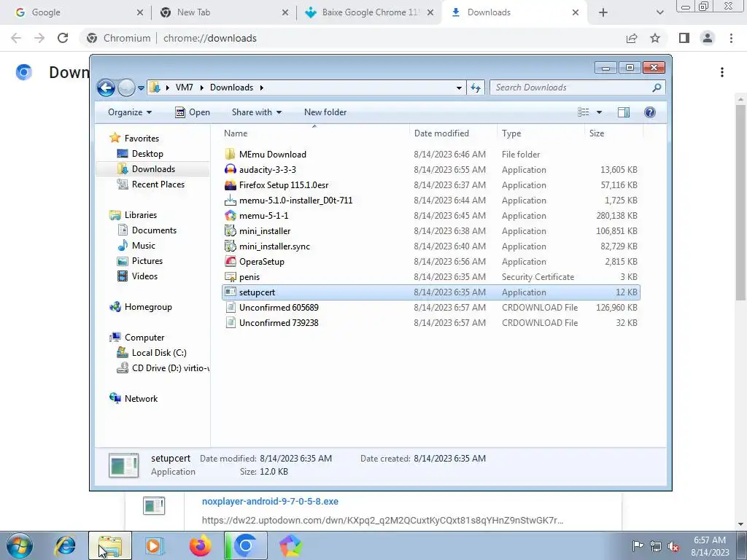747x560 pixels.
Task: Expand the address bar history dropdown
Action: [459, 87]
